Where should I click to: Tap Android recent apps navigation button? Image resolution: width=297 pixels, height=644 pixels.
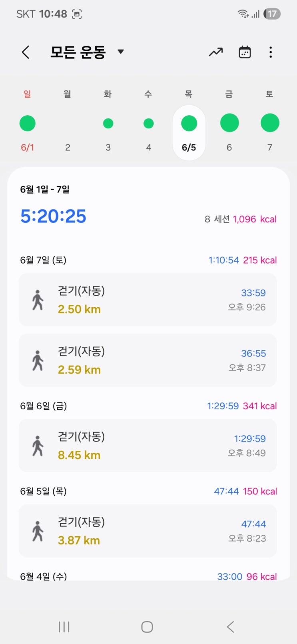(x=64, y=627)
